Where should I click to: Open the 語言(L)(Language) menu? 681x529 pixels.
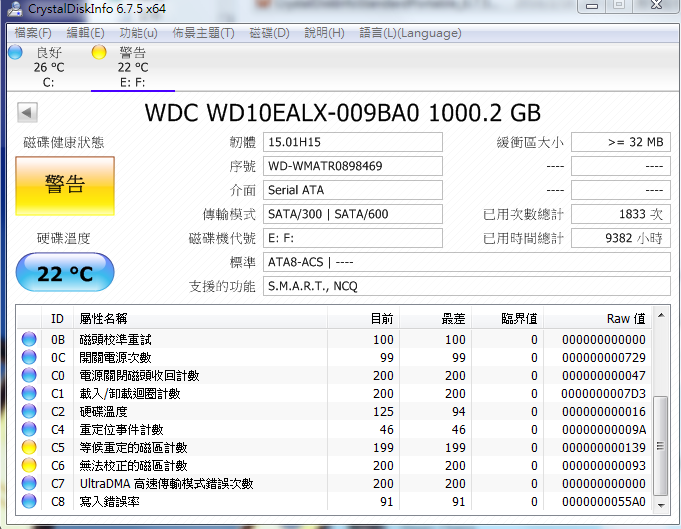[410, 33]
